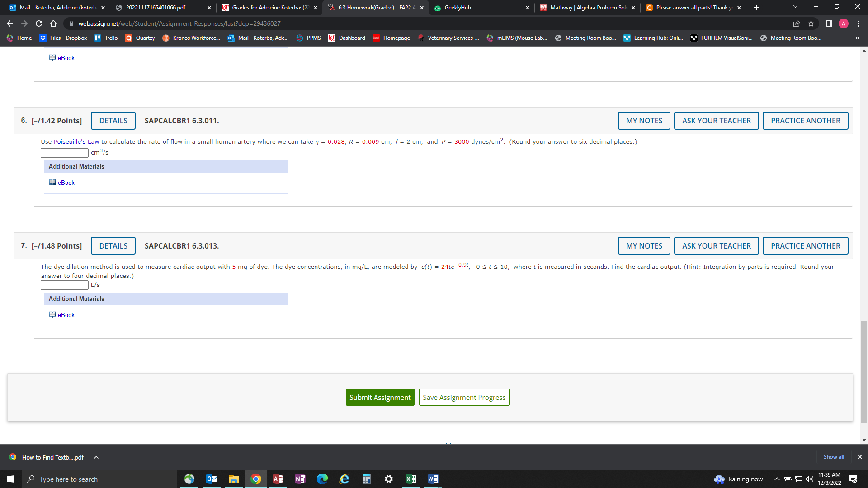Reload the page with the refresh icon
The image size is (868, 488).
tap(39, 23)
